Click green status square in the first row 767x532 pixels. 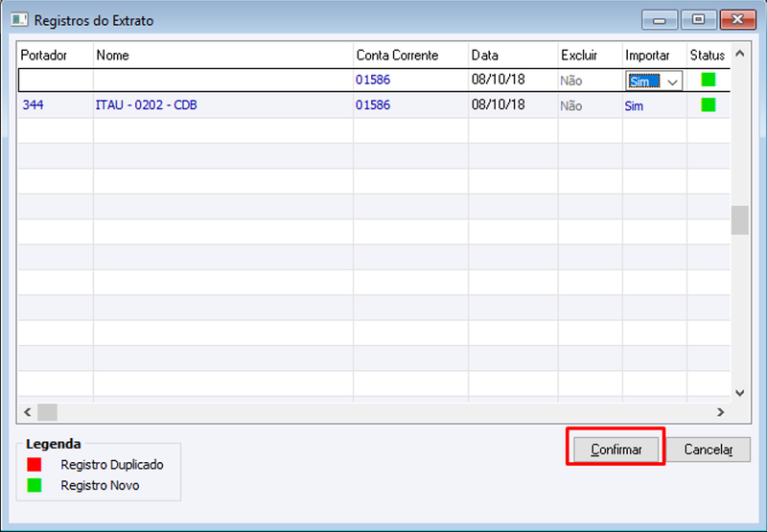708,80
